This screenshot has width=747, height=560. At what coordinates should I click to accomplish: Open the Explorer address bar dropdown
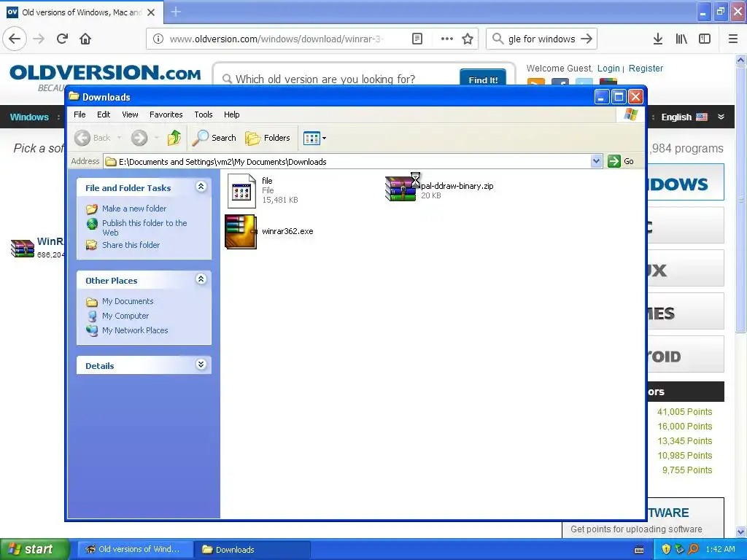click(x=597, y=161)
